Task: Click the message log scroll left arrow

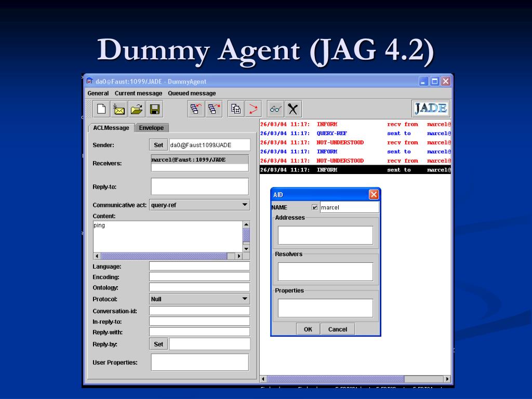Action: 263,379
